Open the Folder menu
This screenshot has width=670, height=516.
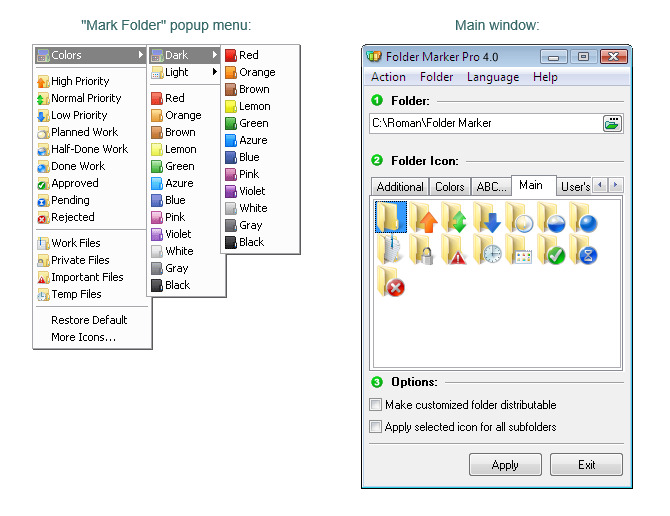436,77
